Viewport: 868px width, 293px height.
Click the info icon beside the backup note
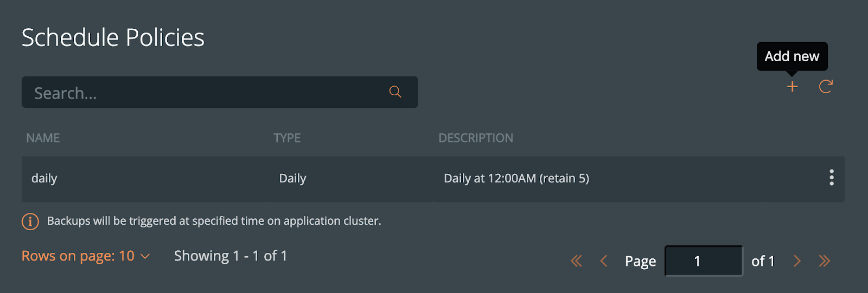[x=30, y=222]
